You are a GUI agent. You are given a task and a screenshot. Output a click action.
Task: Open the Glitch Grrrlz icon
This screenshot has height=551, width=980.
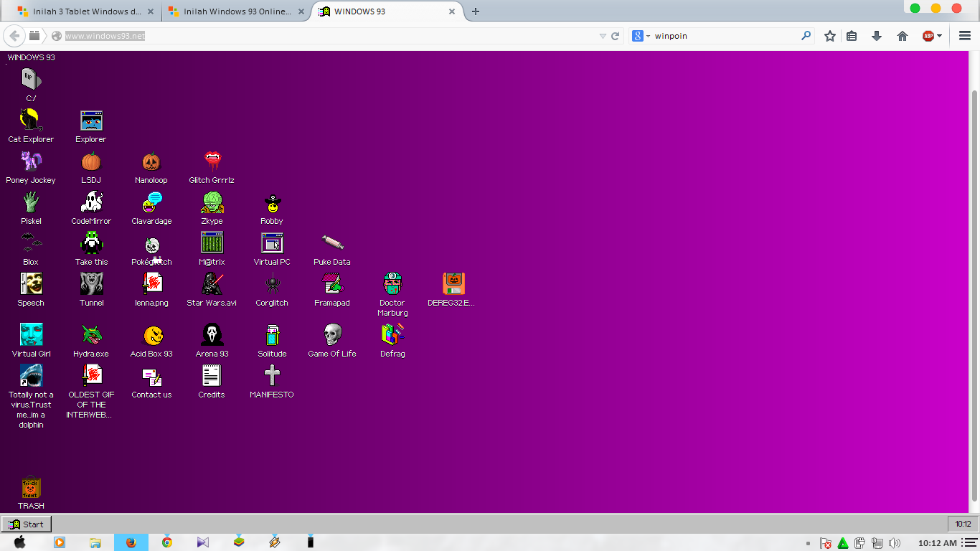pos(212,161)
